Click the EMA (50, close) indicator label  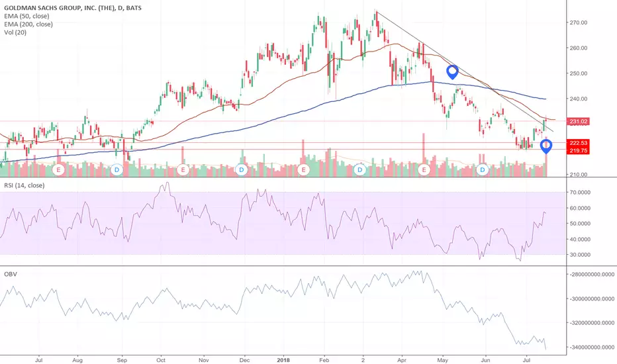(26, 16)
